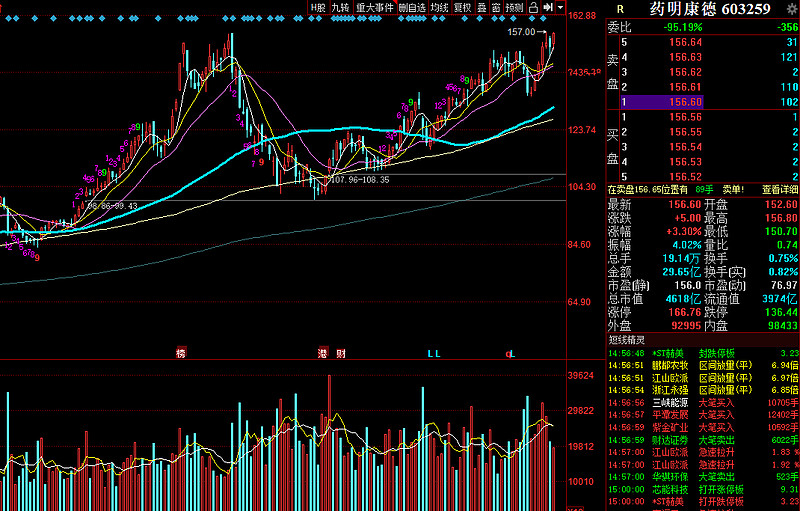This screenshot has width=800, height=511.
Task: Select the 三峡能源 大笔买入 row
Action: pos(703,403)
